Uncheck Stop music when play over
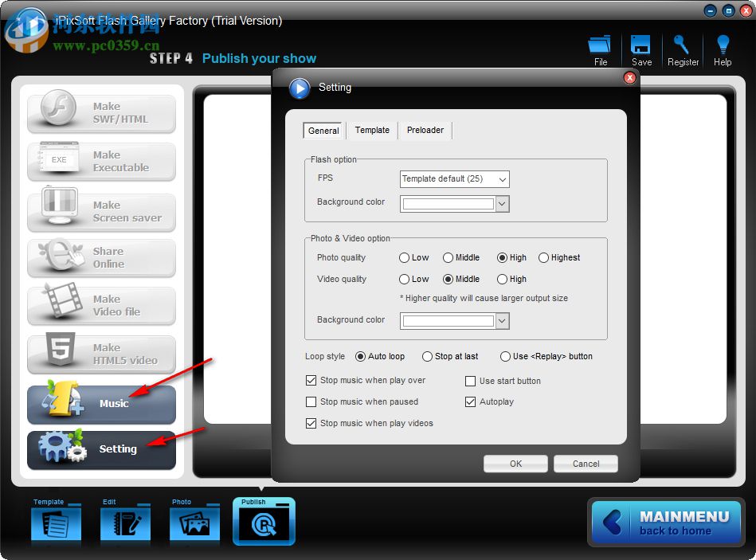The width and height of the screenshot is (756, 560). [x=311, y=381]
